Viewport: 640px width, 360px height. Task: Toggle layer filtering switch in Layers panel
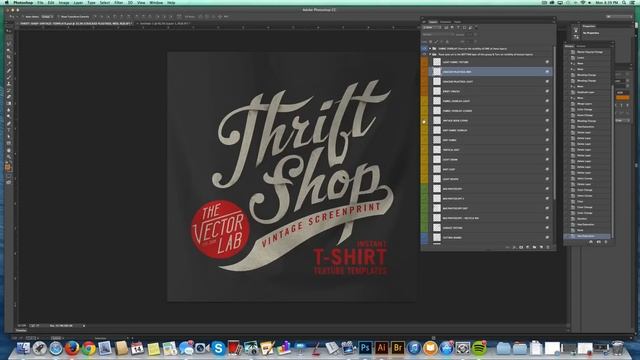[x=476, y=27]
